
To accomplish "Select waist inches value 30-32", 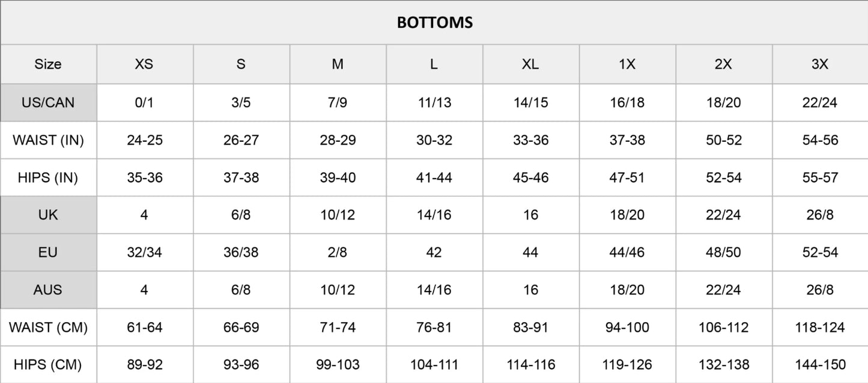I will tap(434, 140).
